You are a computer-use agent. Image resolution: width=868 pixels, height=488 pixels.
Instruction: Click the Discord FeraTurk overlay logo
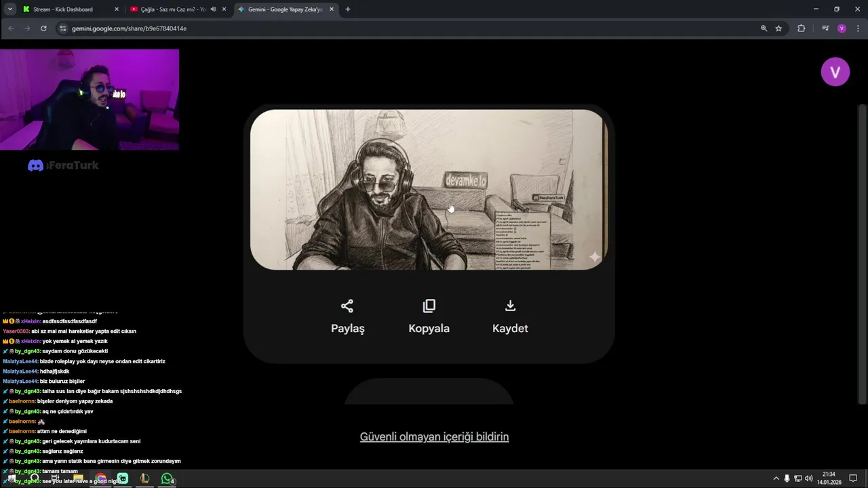[x=63, y=165]
